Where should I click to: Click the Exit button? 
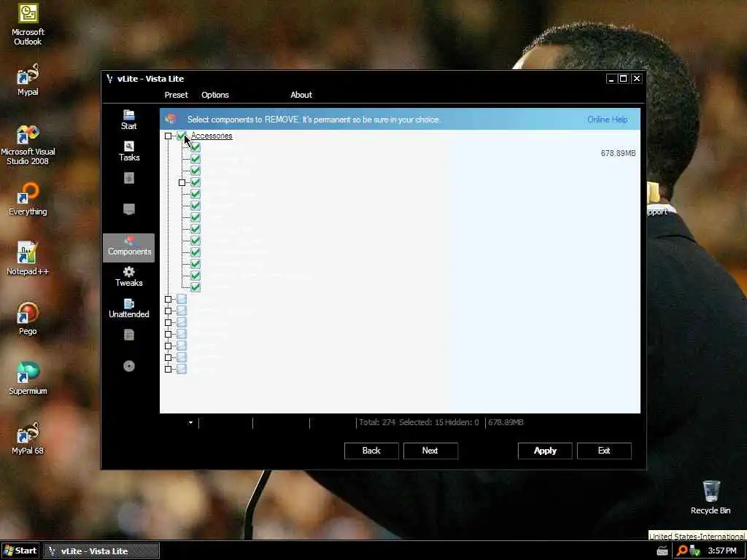click(604, 451)
